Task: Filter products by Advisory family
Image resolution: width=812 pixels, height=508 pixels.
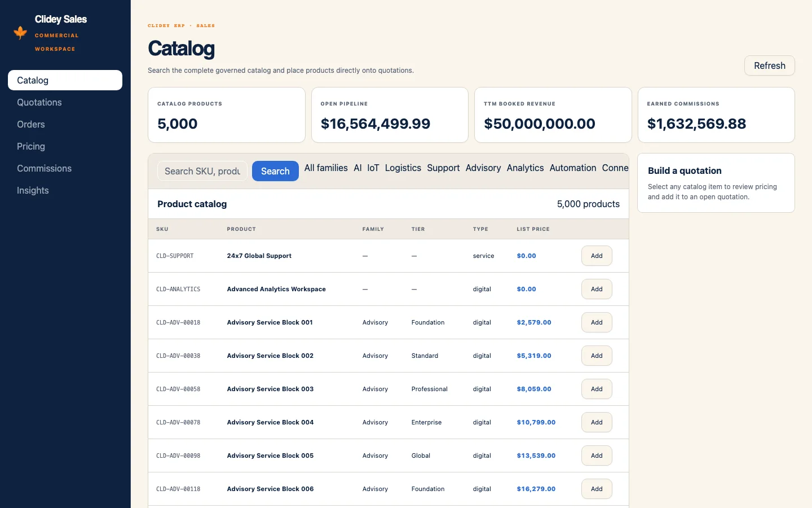Action: point(483,168)
